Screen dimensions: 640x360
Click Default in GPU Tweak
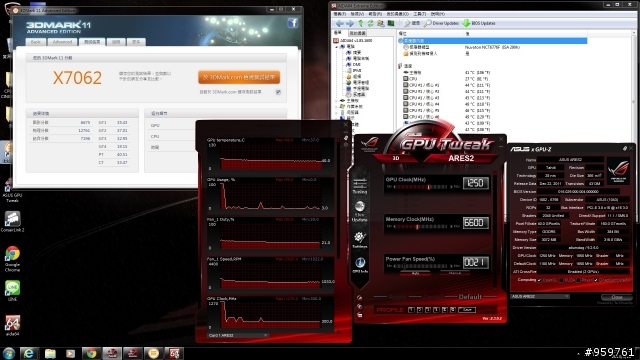[x=470, y=297]
